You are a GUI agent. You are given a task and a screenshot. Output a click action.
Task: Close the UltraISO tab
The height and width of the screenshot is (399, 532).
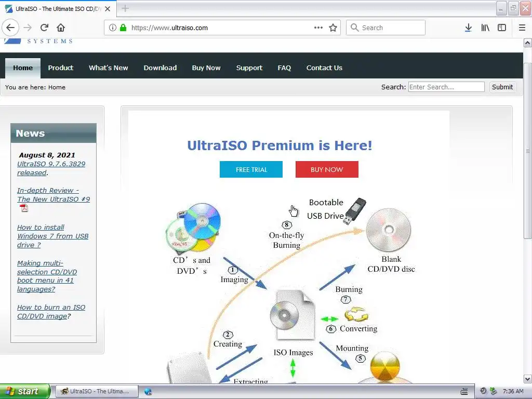(108, 9)
